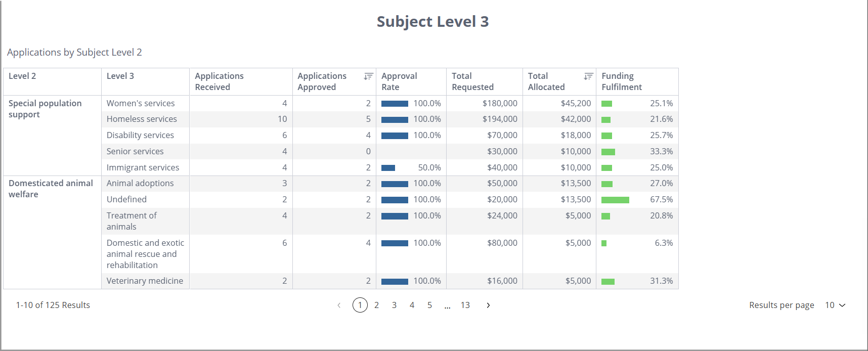Click Veterinary medicine row label
Screen dimensions: 868x351
pos(145,281)
